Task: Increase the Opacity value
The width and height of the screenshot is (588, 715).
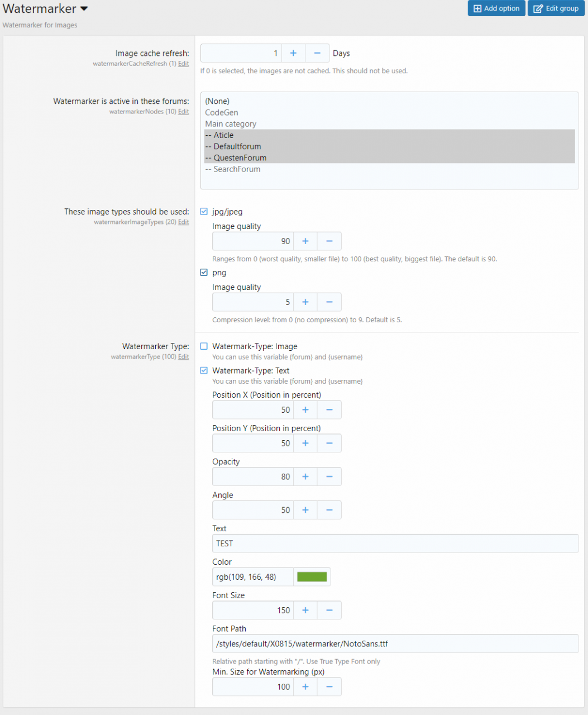Action: pos(305,477)
